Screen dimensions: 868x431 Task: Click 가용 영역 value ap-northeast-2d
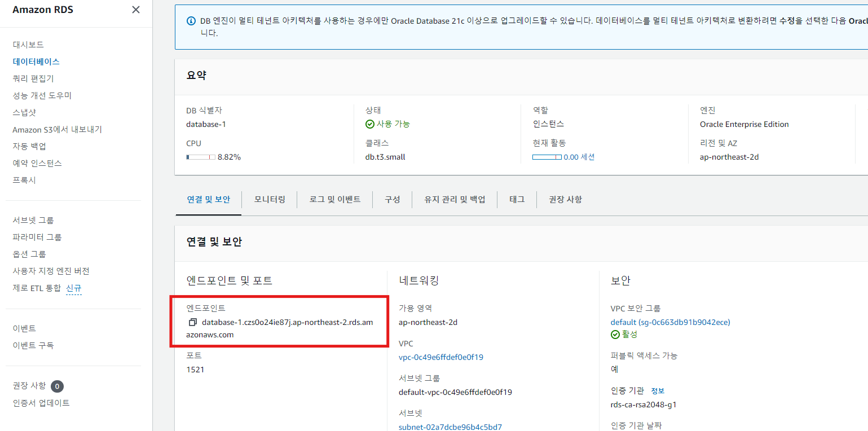[428, 322]
